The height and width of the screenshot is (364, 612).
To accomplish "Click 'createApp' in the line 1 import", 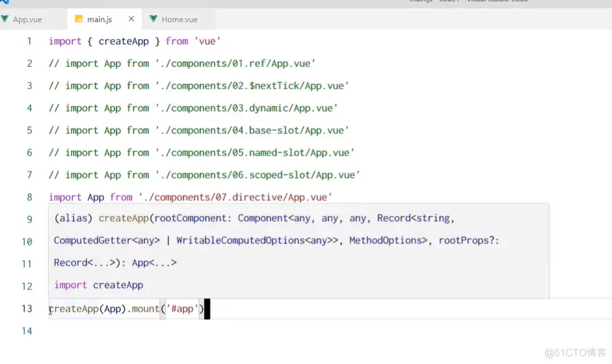I will point(124,41).
